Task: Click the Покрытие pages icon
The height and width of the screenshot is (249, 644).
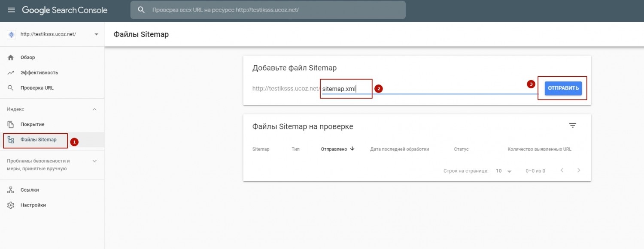Action: point(11,124)
